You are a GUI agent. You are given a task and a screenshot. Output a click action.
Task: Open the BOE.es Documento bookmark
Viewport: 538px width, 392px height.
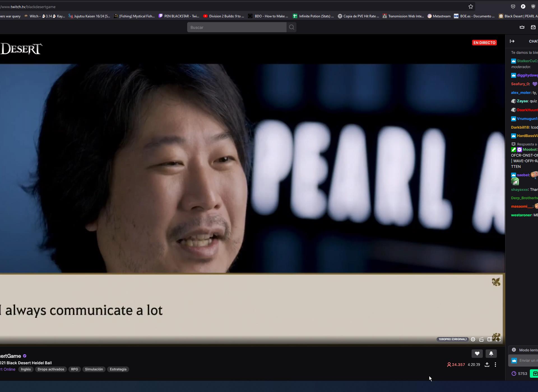[x=474, y=16]
